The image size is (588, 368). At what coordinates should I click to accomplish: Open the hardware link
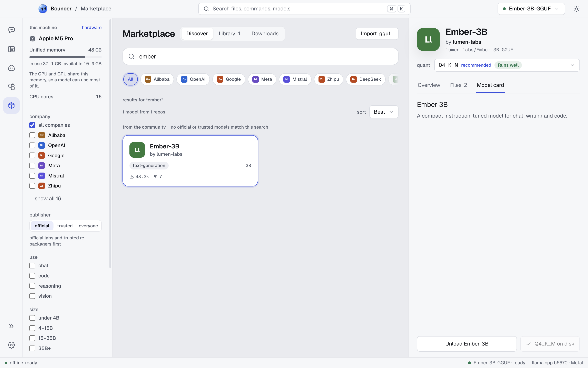pyautogui.click(x=92, y=28)
